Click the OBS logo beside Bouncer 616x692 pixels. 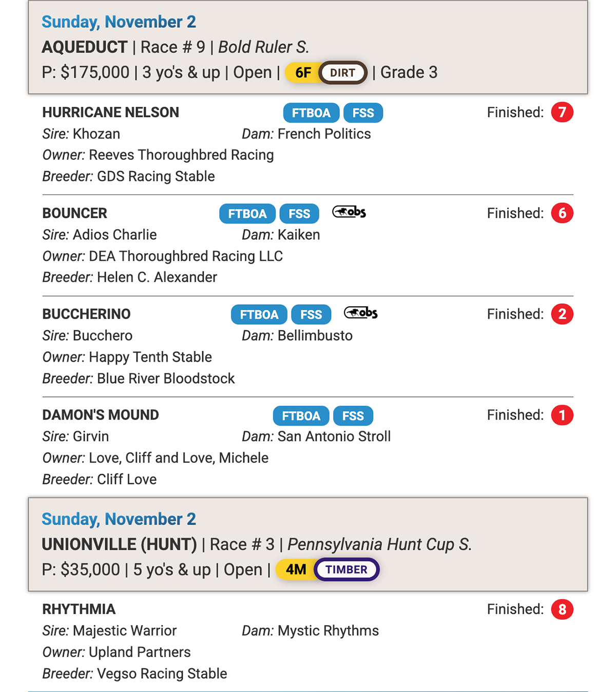[x=349, y=212]
